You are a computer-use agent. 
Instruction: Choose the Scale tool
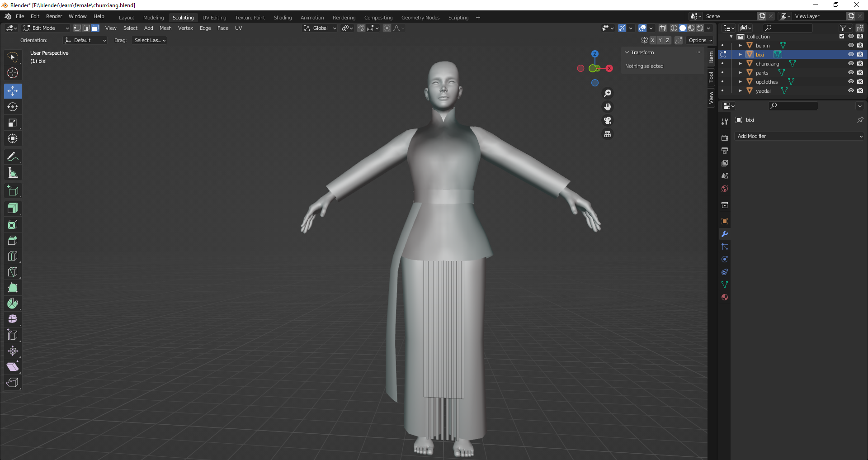point(13,123)
